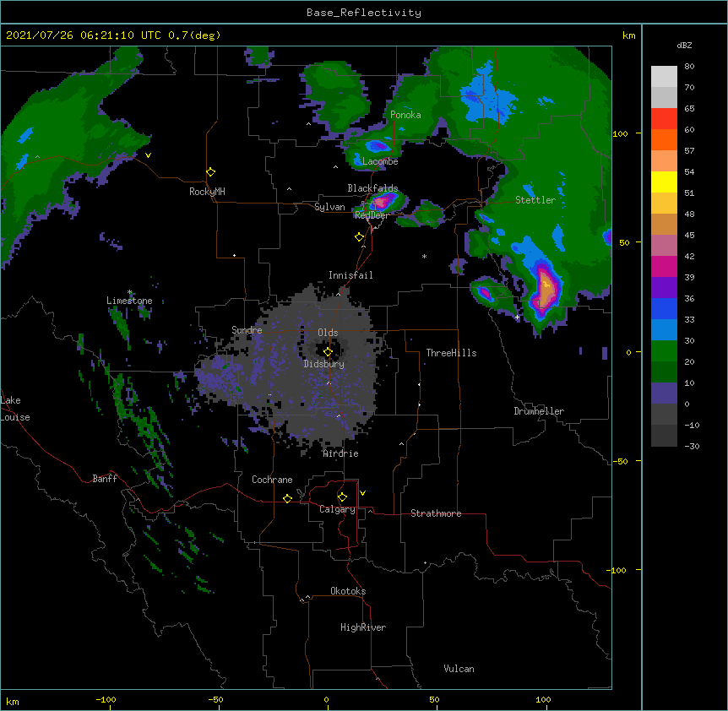Viewport: 728px width, 711px height.
Task: Click the -30 value on dBZ legend
Action: point(692,446)
